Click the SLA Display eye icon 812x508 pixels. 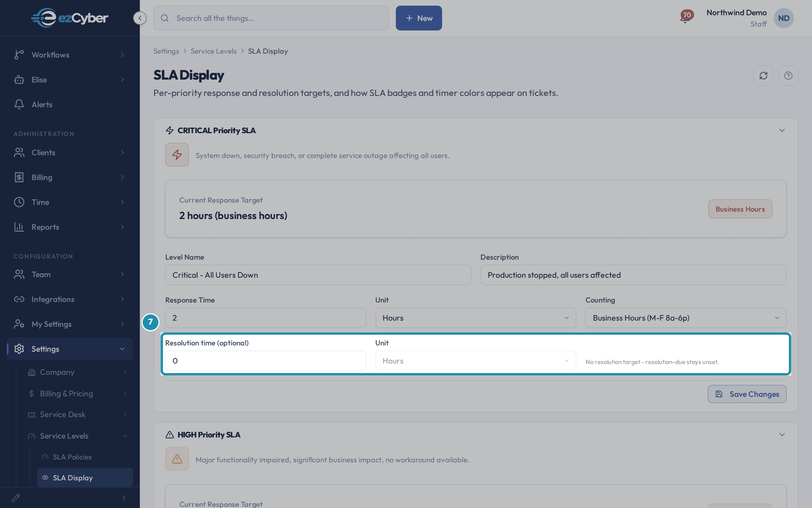click(45, 478)
